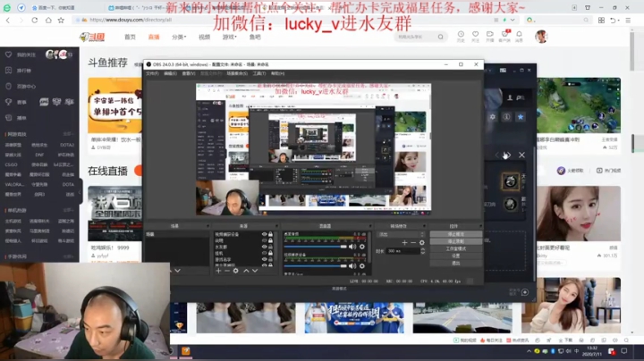This screenshot has height=361, width=644.
Task: Move source up arrow in OBS
Action: [246, 271]
